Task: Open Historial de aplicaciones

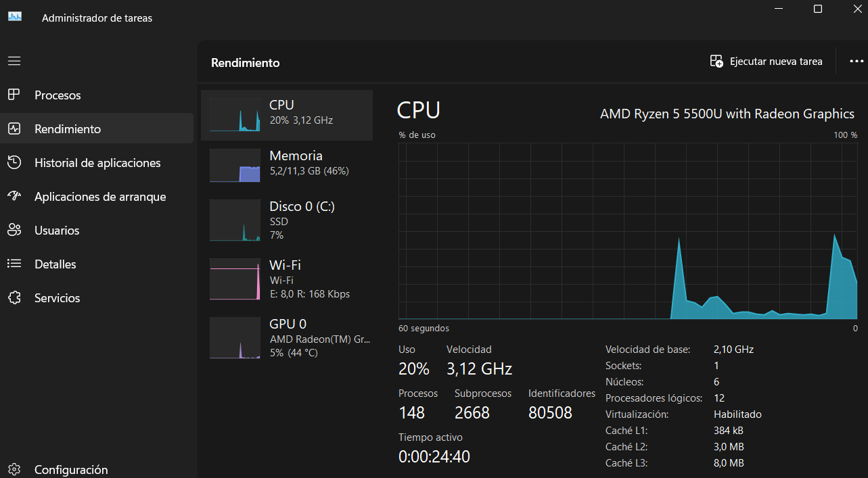Action: click(97, 162)
